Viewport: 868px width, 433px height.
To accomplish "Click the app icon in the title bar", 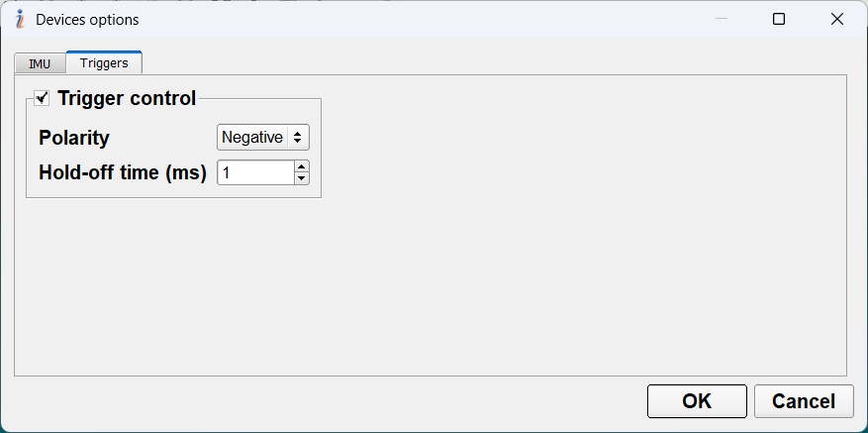I will pyautogui.click(x=19, y=19).
